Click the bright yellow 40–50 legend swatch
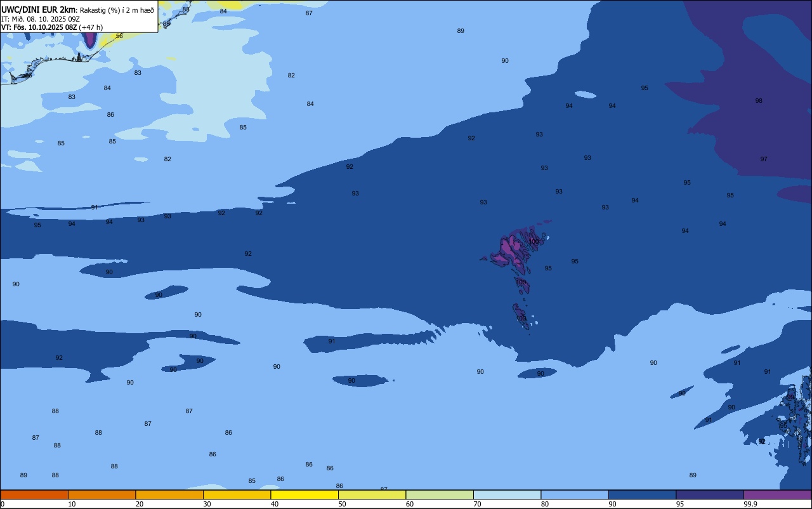Screen dimensions: 812x509 304,494
